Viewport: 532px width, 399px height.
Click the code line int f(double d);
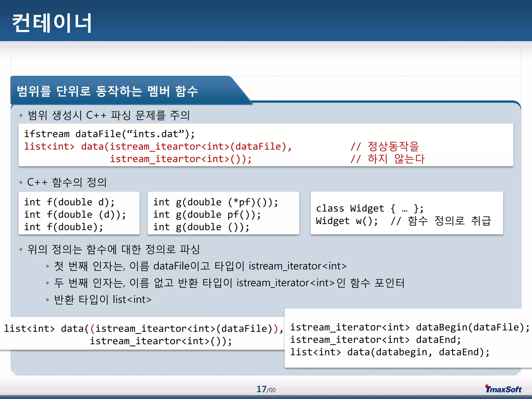(69, 202)
